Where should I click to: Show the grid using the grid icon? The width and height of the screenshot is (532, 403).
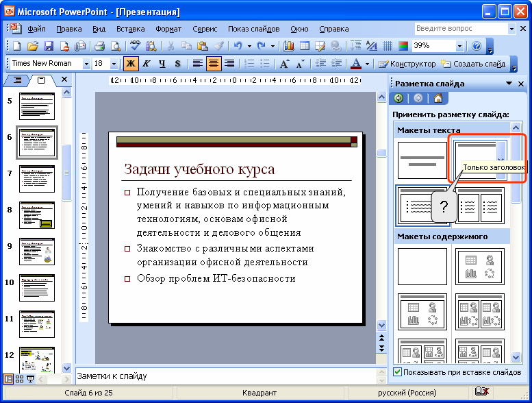click(x=388, y=46)
